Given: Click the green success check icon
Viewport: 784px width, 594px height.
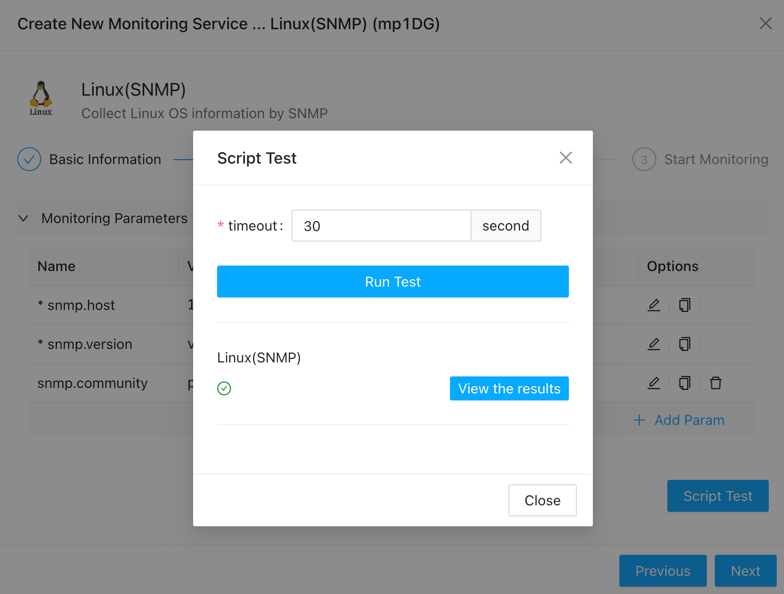Looking at the screenshot, I should pos(224,388).
